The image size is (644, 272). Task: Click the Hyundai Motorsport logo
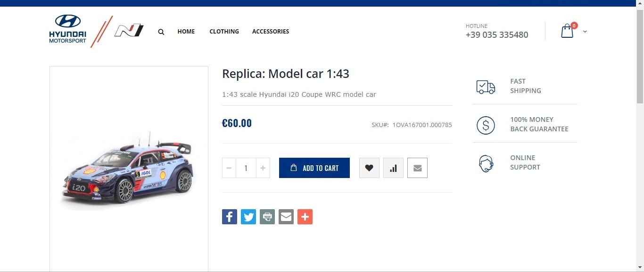[x=68, y=29]
